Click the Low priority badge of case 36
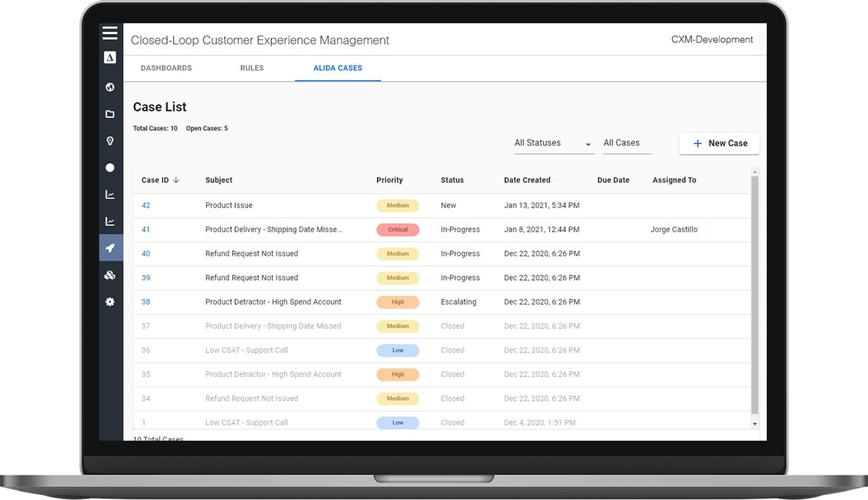 point(398,350)
